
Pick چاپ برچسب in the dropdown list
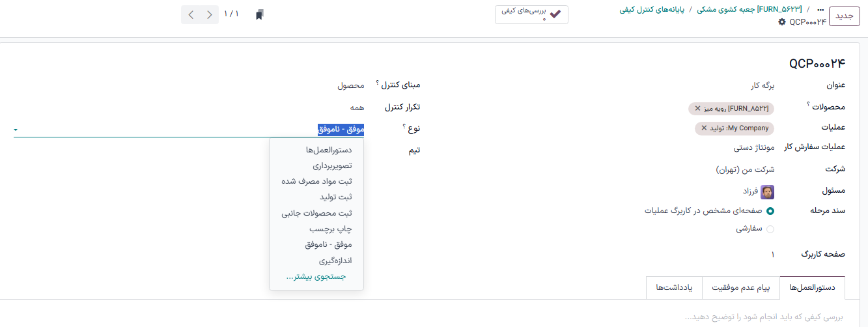(330, 229)
